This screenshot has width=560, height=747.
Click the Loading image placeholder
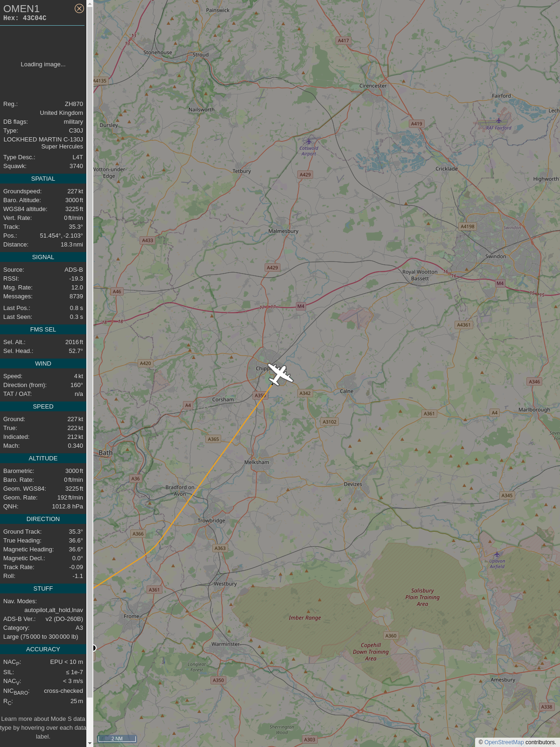click(43, 64)
